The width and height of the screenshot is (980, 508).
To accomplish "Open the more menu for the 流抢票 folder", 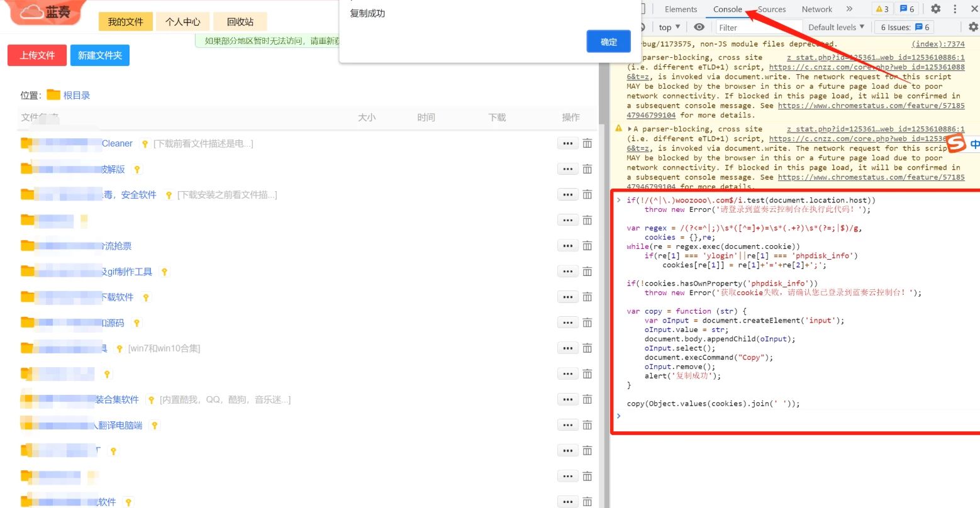I will click(567, 246).
